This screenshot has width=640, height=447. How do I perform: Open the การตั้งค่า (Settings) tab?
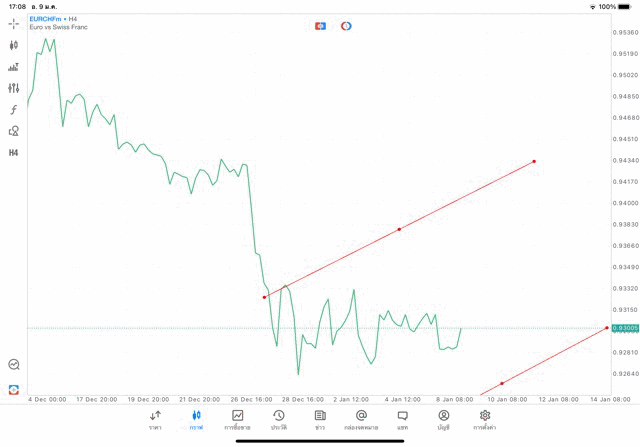coord(485,419)
